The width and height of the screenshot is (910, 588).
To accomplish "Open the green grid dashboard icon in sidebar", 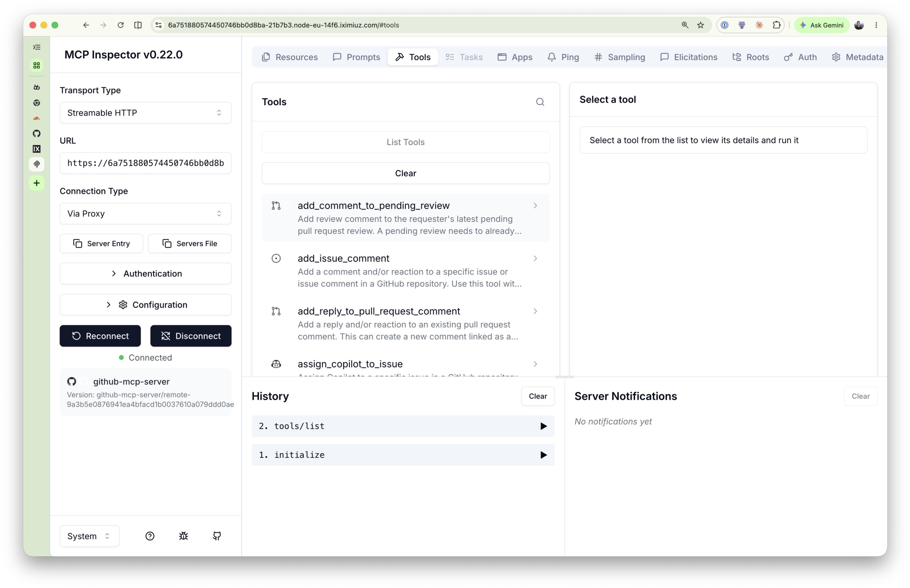I will coord(37,65).
